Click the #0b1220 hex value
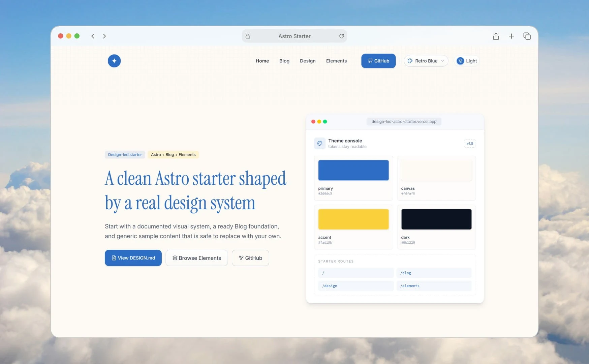 [x=408, y=243]
